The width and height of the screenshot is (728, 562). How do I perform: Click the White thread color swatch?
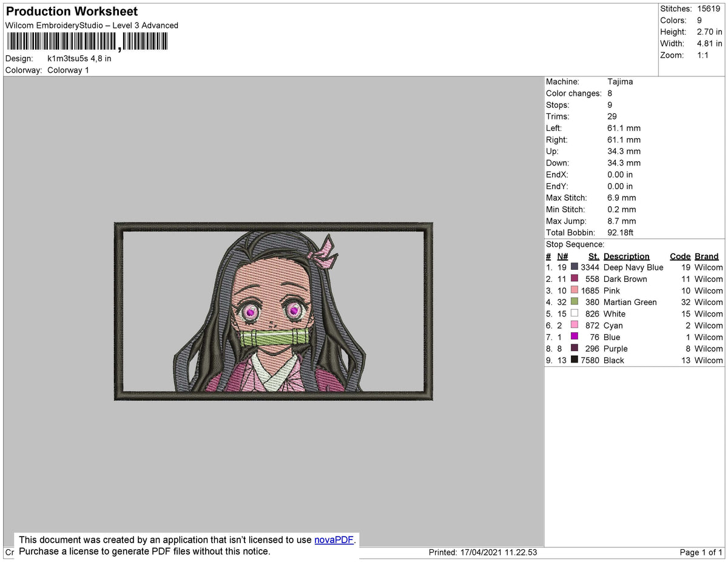coord(576,314)
